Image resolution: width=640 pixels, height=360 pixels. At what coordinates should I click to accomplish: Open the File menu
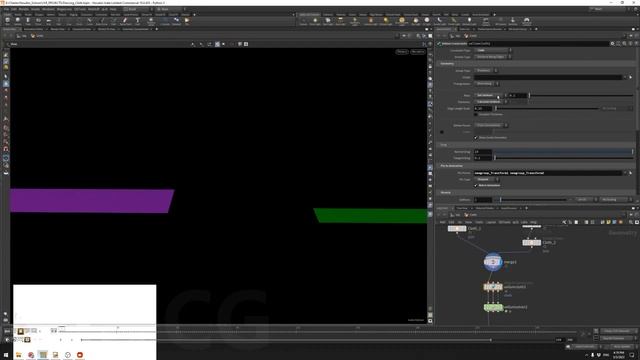(x=7, y=9)
